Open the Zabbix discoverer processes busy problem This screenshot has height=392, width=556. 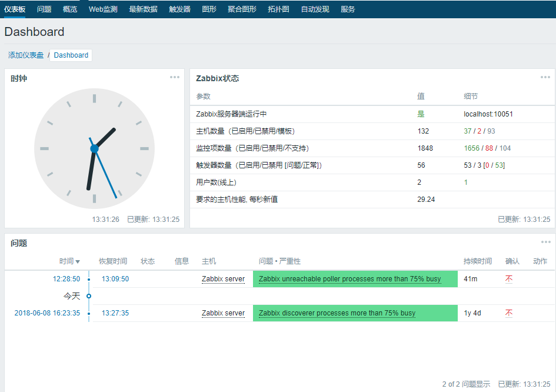pyautogui.click(x=335, y=313)
